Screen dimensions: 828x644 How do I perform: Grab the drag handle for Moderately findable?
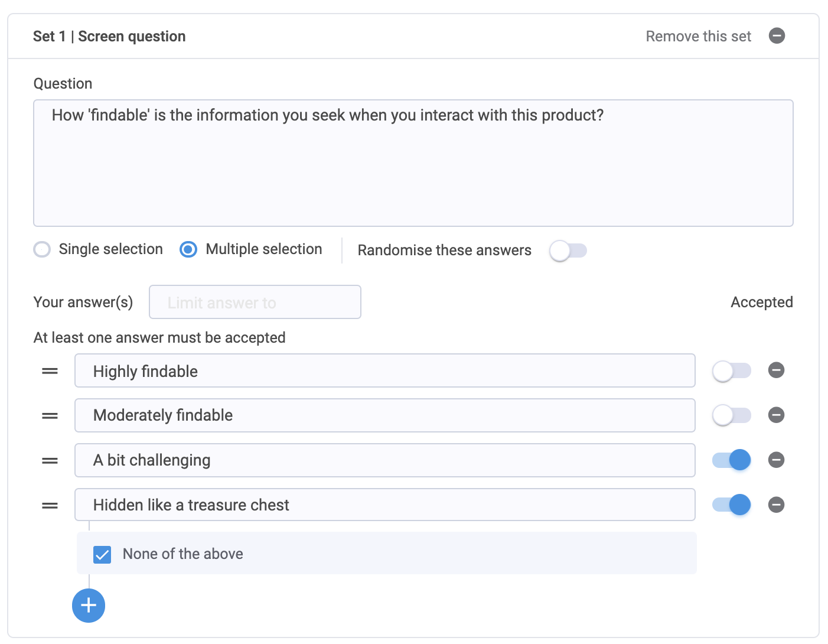tap(50, 416)
